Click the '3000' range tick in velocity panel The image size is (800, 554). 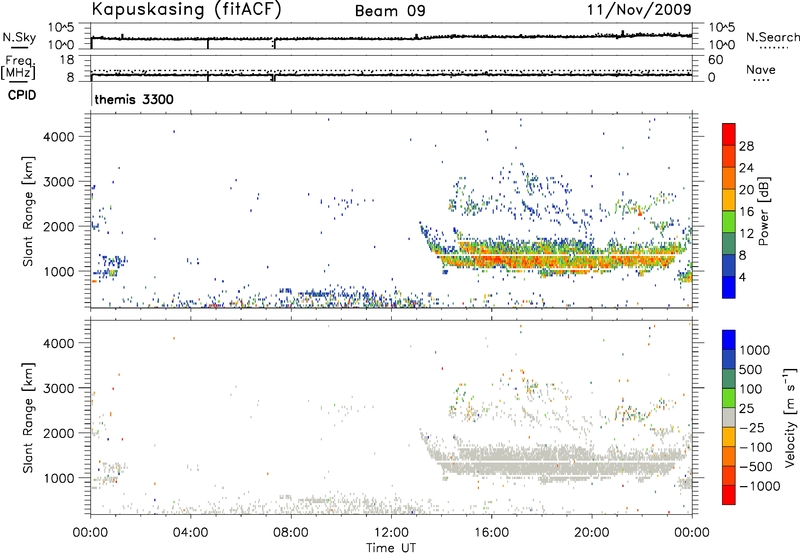coord(58,388)
